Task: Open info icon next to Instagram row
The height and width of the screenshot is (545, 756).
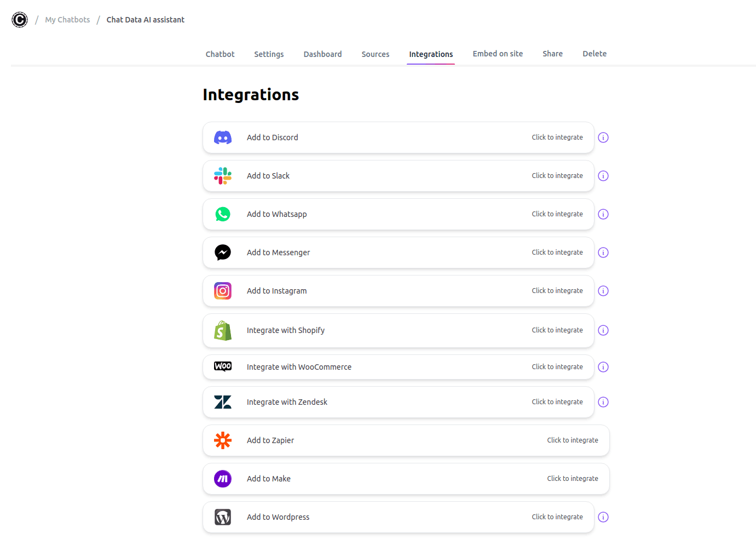Action: click(x=603, y=291)
